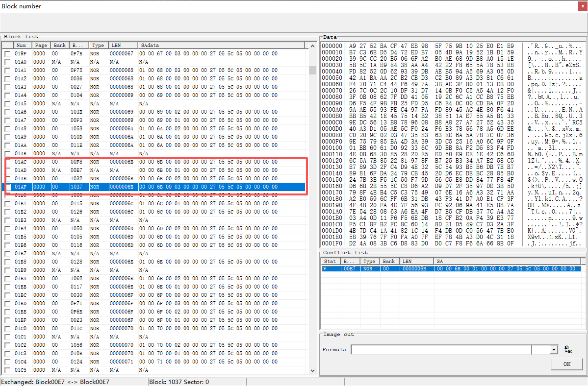This screenshot has width=588, height=386.
Task: Click block value 0F75 in row 01A1
Action: click(76, 71)
